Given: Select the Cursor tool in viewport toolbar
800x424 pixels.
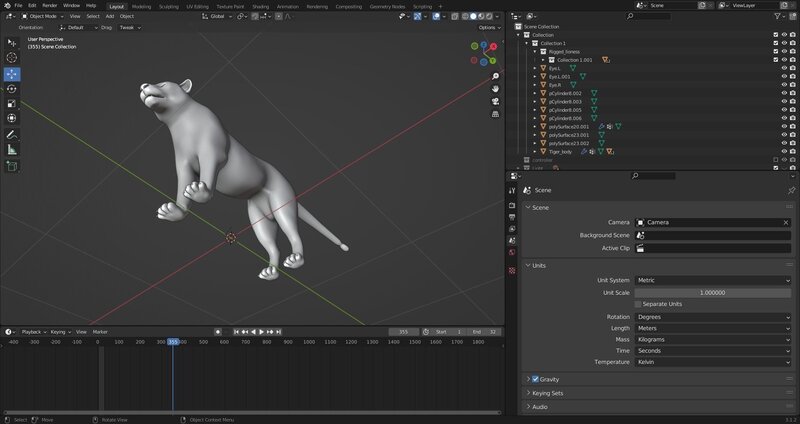Looking at the screenshot, I should 12,58.
